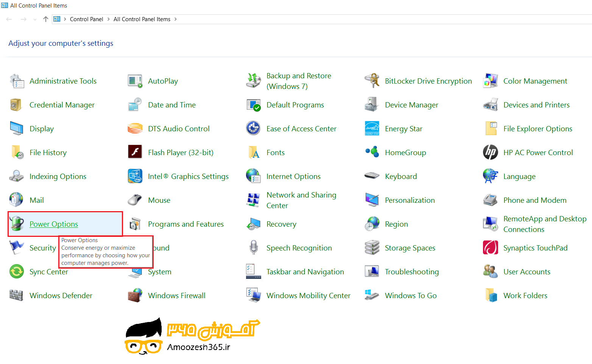Click the Indexing Options link
The height and width of the screenshot is (364, 592).
tap(58, 176)
